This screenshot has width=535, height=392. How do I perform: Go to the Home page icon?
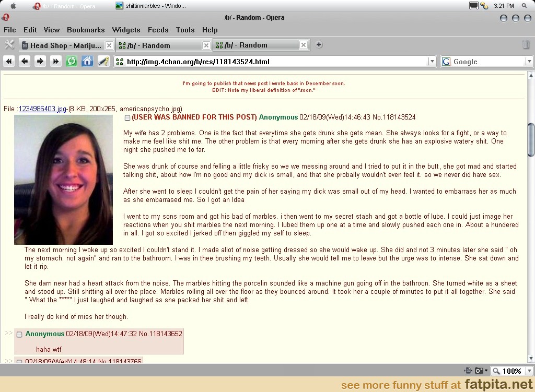point(87,62)
